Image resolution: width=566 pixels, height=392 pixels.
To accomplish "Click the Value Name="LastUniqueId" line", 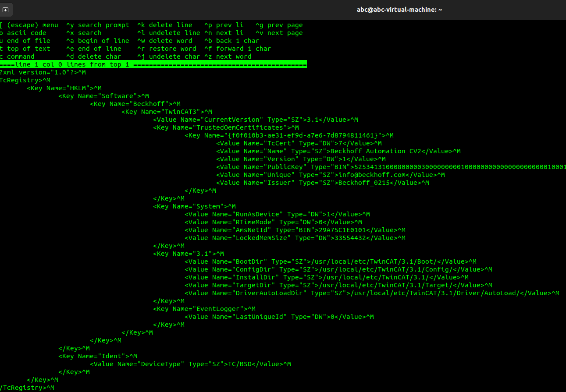I will (279, 317).
